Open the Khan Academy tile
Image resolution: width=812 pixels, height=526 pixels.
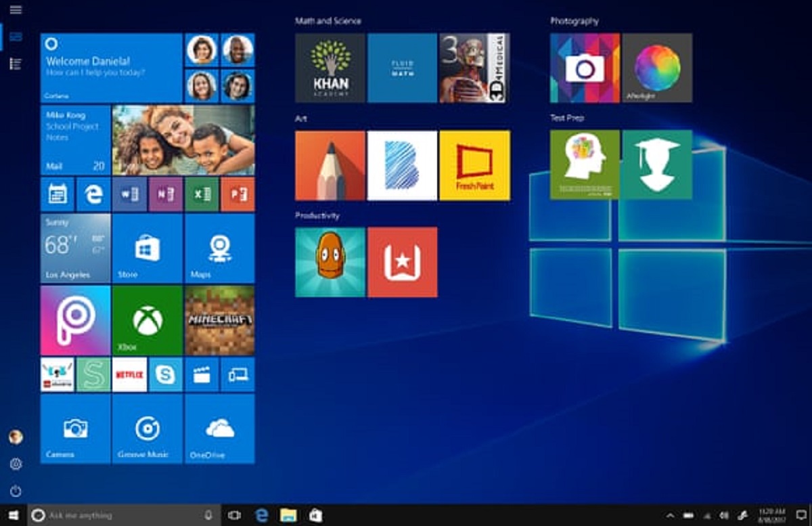pos(330,68)
